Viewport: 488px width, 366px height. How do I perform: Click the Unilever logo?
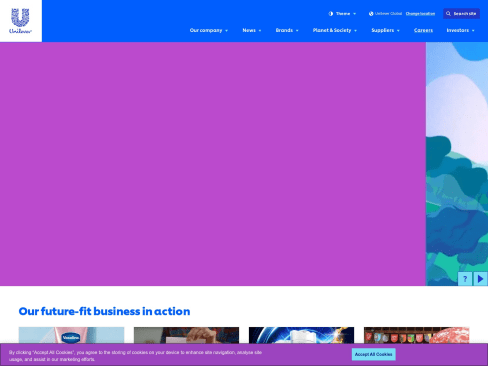pos(20,21)
